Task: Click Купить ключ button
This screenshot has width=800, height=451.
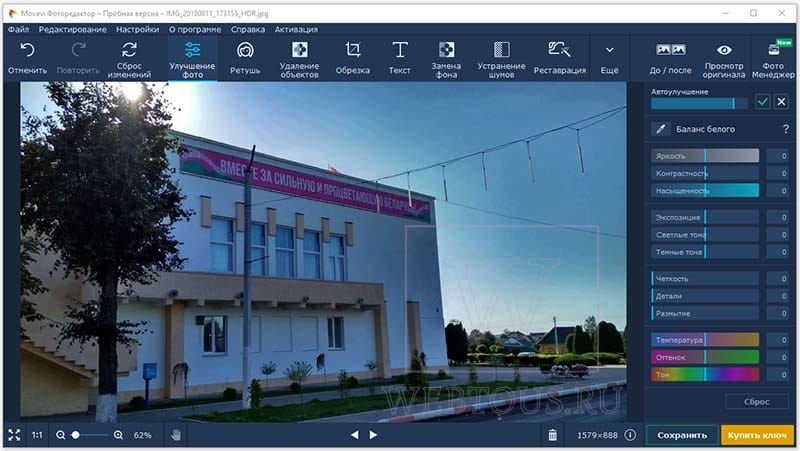Action: [x=758, y=435]
